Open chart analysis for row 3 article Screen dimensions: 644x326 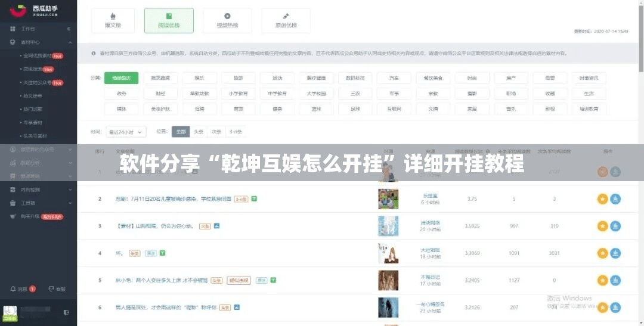(615, 226)
